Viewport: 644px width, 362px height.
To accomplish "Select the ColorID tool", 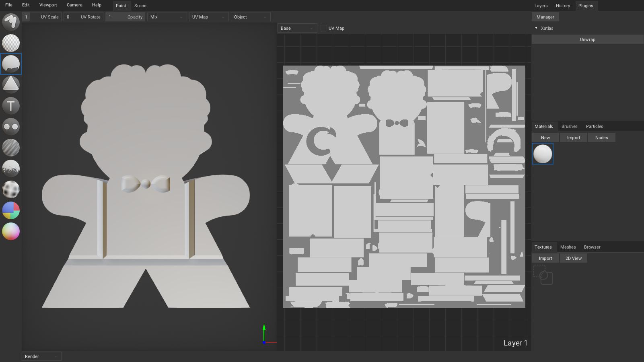I will [11, 210].
